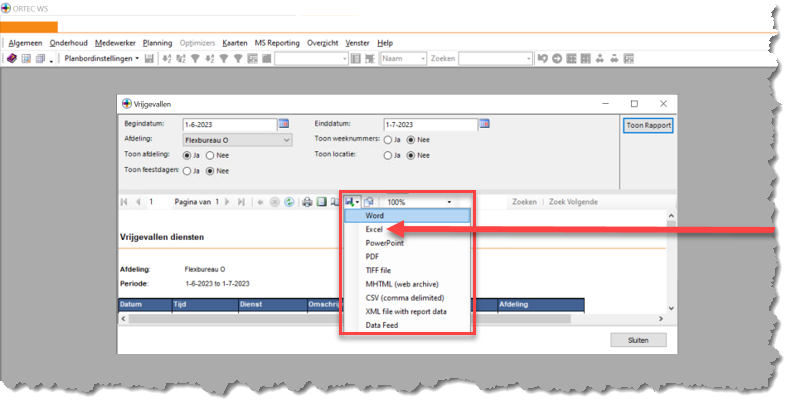Select Nee for Toon feestdagen
The image size is (794, 406).
click(210, 171)
